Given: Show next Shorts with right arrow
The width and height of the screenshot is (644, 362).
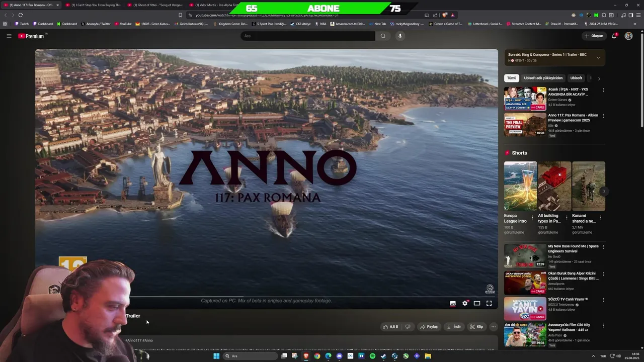Looking at the screenshot, I should [x=604, y=191].
